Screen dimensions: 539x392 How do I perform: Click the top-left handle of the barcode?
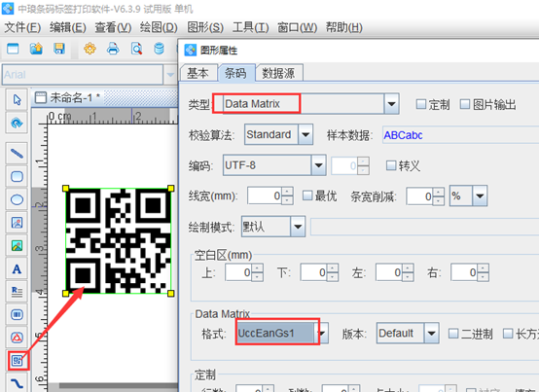point(65,189)
